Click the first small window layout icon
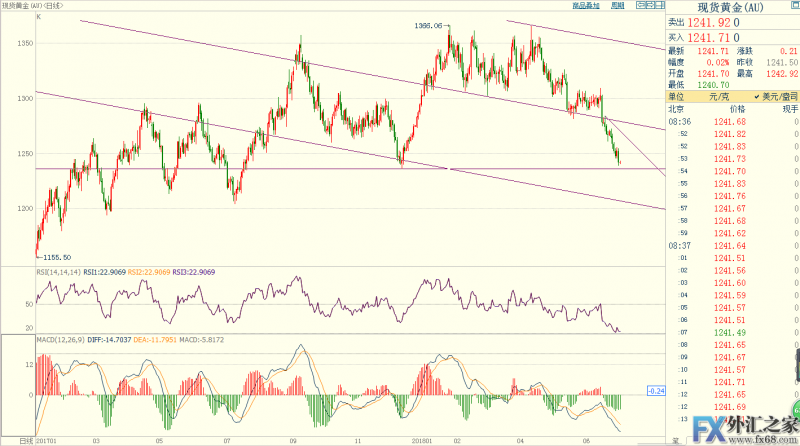 point(638,6)
